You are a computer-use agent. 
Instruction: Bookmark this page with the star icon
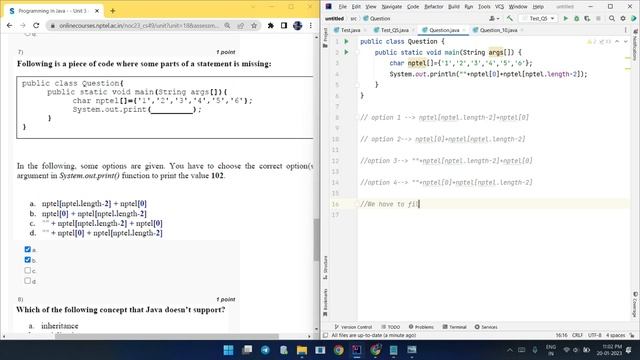[254, 25]
